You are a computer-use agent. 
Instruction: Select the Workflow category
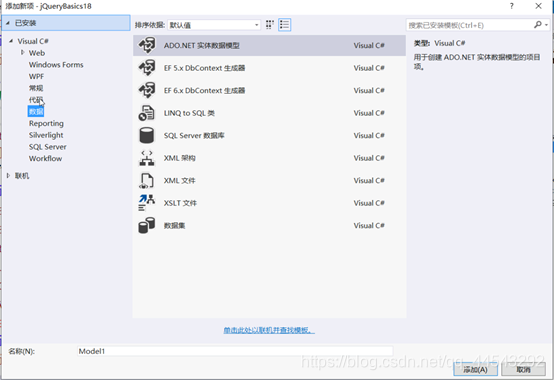pos(46,158)
